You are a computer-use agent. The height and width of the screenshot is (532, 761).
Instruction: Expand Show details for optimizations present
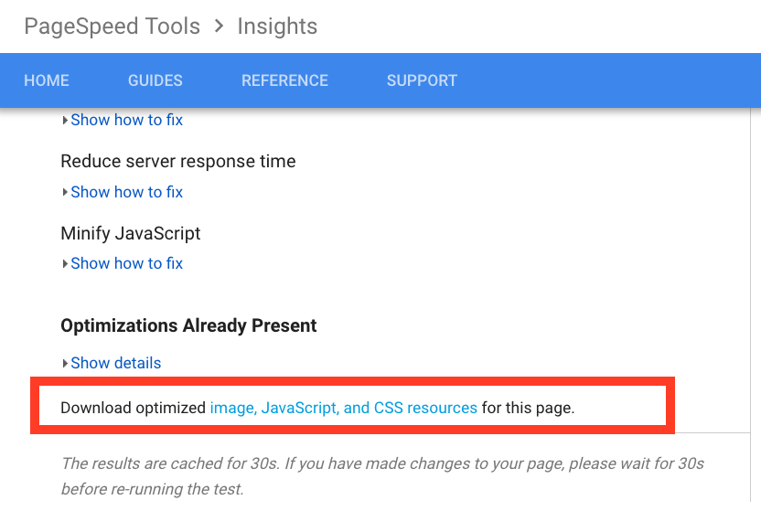[115, 363]
